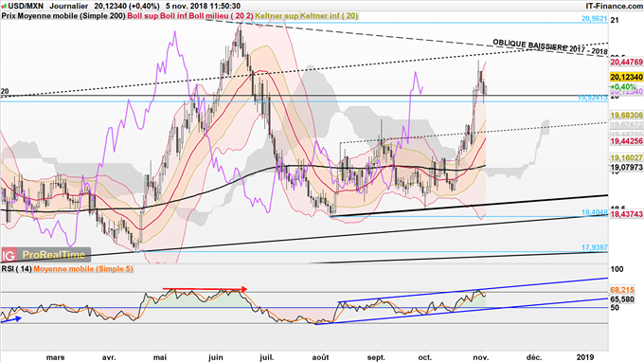This screenshot has height=362, width=644.
Task: Click the oct. month label
Action: pos(424,357)
